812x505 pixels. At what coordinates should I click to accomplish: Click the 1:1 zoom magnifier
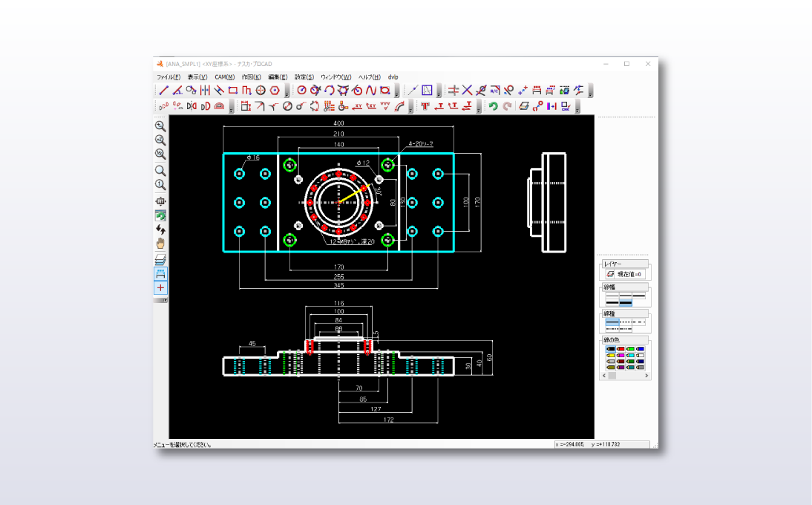point(160,184)
